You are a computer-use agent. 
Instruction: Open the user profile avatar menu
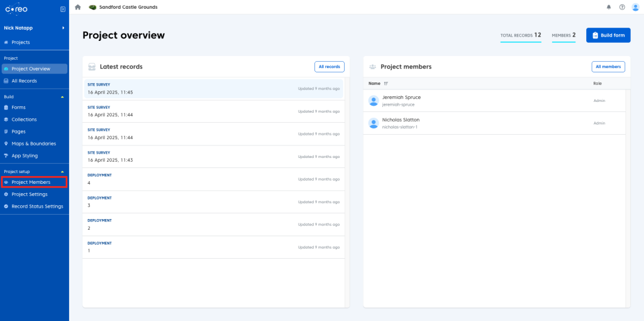635,7
